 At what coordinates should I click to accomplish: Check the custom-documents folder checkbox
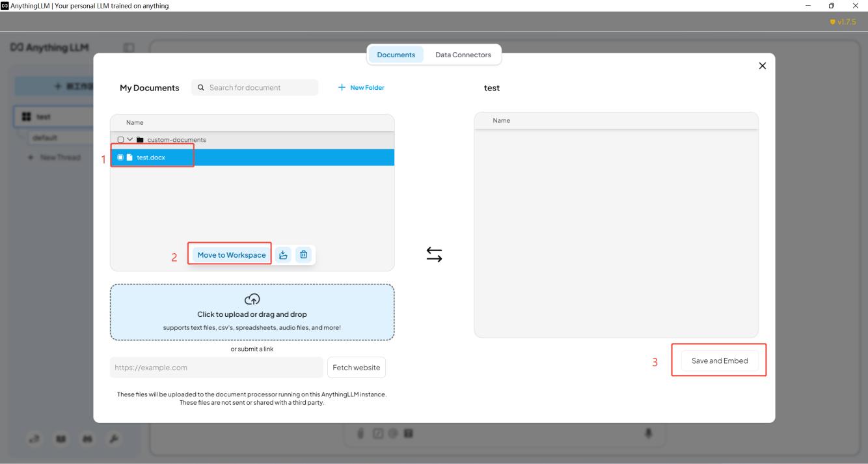tap(120, 140)
